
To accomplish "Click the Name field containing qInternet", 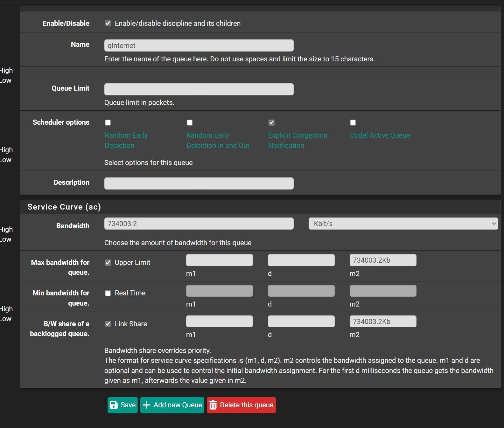I will (199, 45).
